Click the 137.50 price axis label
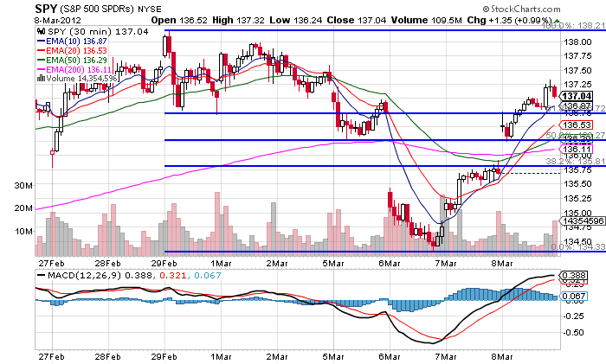The image size is (606, 364). (x=577, y=71)
